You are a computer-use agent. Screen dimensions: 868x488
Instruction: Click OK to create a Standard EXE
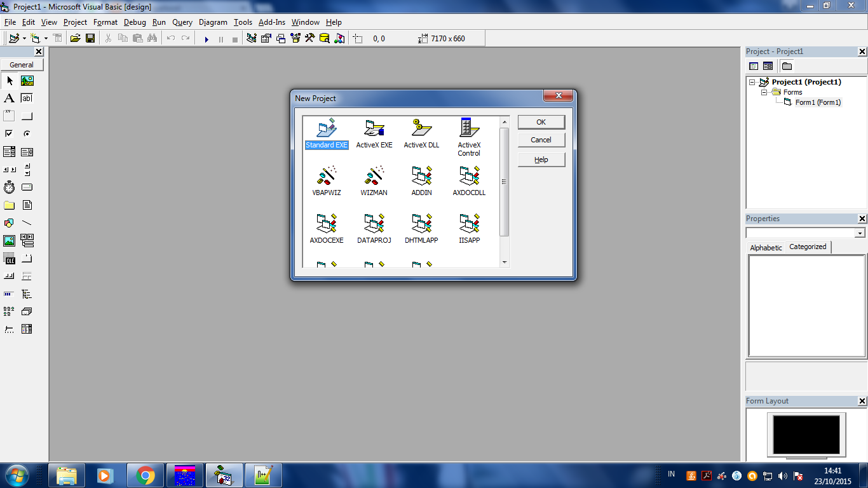541,121
